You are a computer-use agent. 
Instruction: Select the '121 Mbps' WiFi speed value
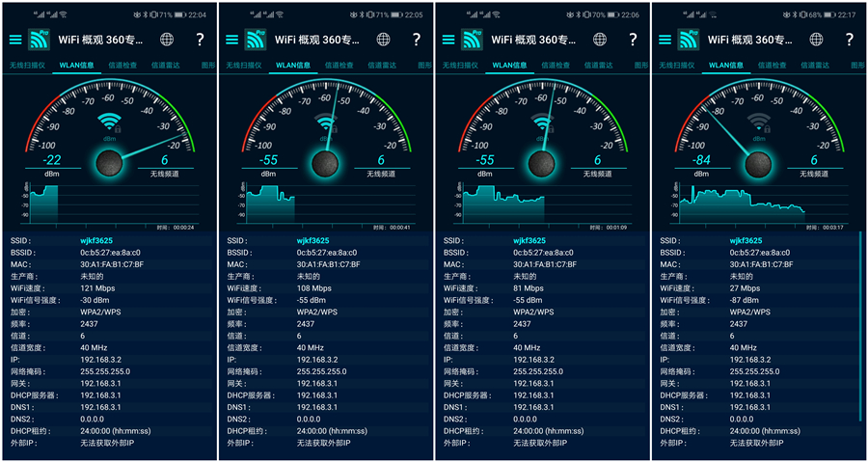[97, 288]
